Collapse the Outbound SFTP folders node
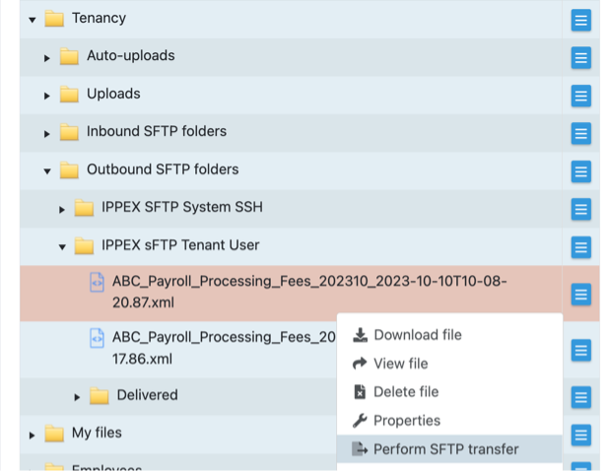611x473 pixels. (x=47, y=171)
